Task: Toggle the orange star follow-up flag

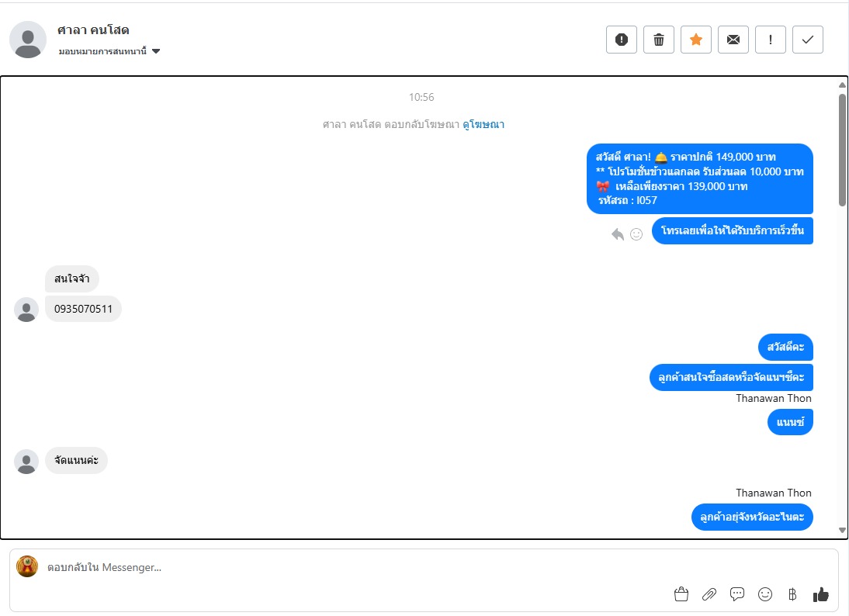Action: (x=696, y=40)
